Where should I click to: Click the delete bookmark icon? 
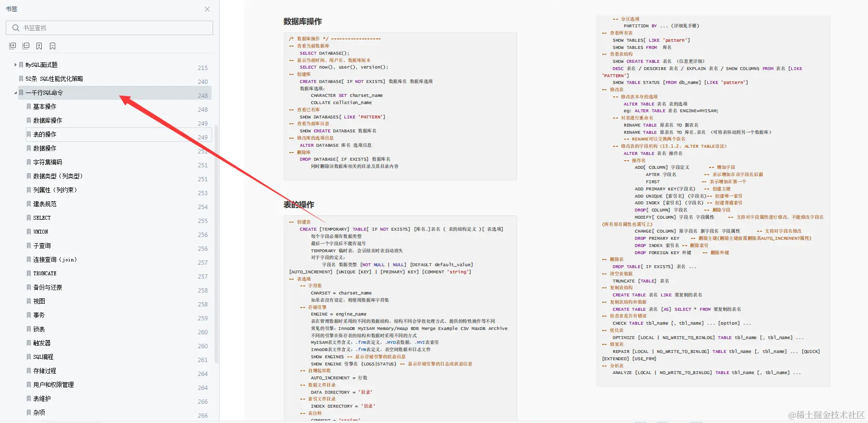pyautogui.click(x=53, y=46)
